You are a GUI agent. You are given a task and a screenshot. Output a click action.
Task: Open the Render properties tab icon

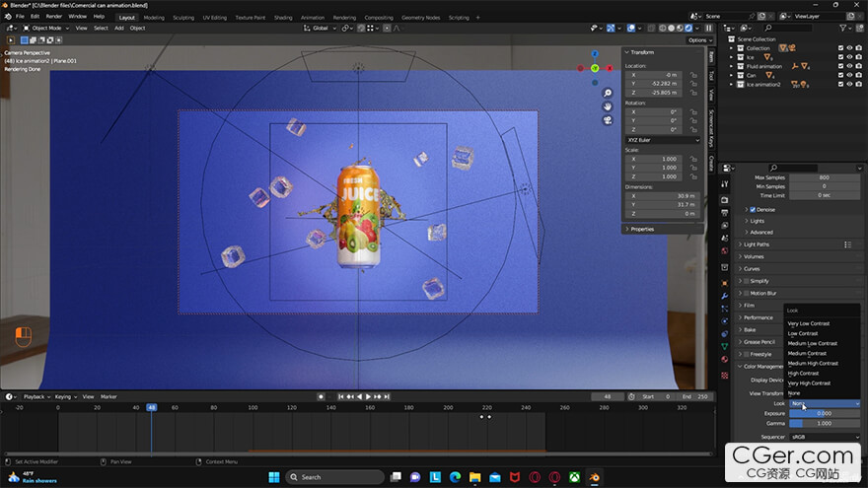[x=725, y=200]
